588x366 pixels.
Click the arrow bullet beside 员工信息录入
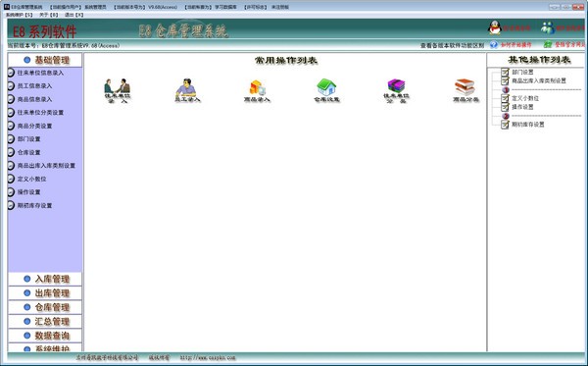tap(11, 86)
